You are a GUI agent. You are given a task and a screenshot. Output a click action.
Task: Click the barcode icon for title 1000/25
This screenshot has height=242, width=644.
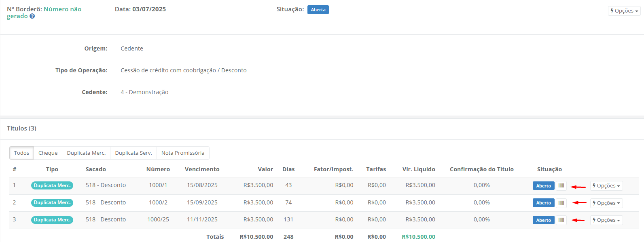point(561,220)
